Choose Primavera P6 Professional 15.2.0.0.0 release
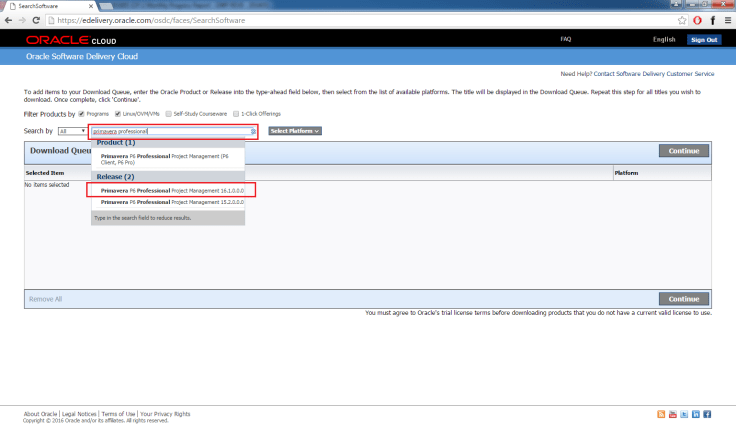The width and height of the screenshot is (736, 430). (x=172, y=202)
